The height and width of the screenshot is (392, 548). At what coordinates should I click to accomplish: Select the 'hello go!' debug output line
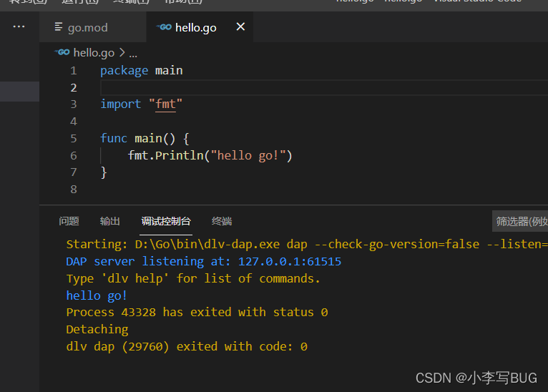tap(97, 295)
